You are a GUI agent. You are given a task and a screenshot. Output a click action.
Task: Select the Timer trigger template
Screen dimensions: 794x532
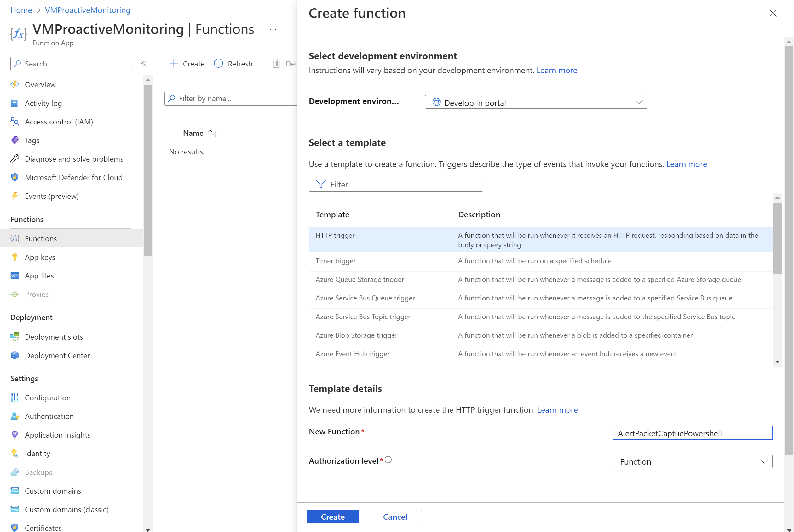pos(335,261)
